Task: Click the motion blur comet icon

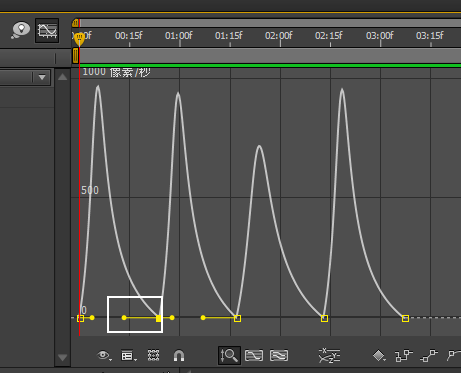Action: tap(21, 30)
